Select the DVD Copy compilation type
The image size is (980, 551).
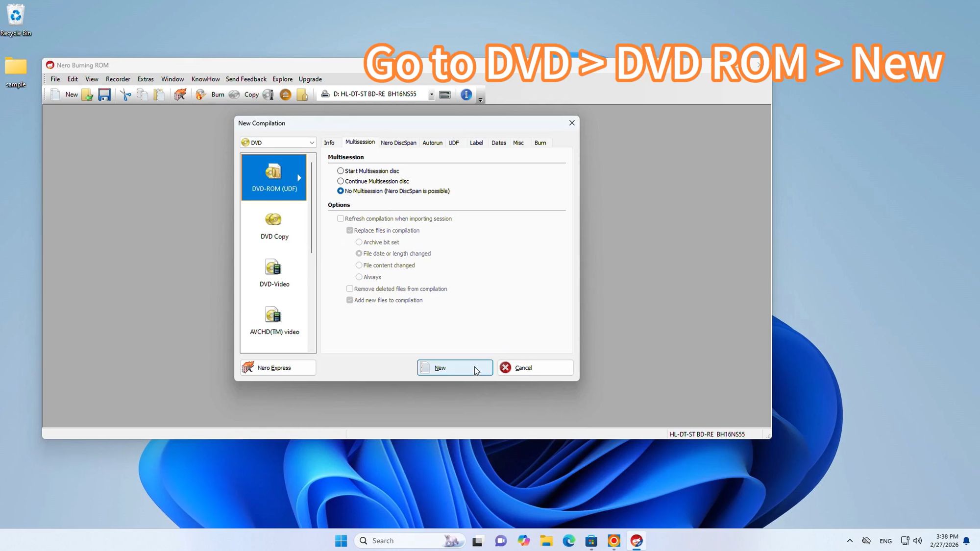click(x=274, y=226)
